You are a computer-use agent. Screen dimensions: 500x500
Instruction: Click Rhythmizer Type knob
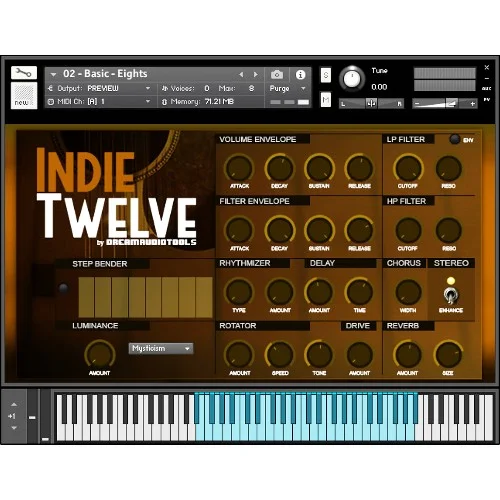239,292
